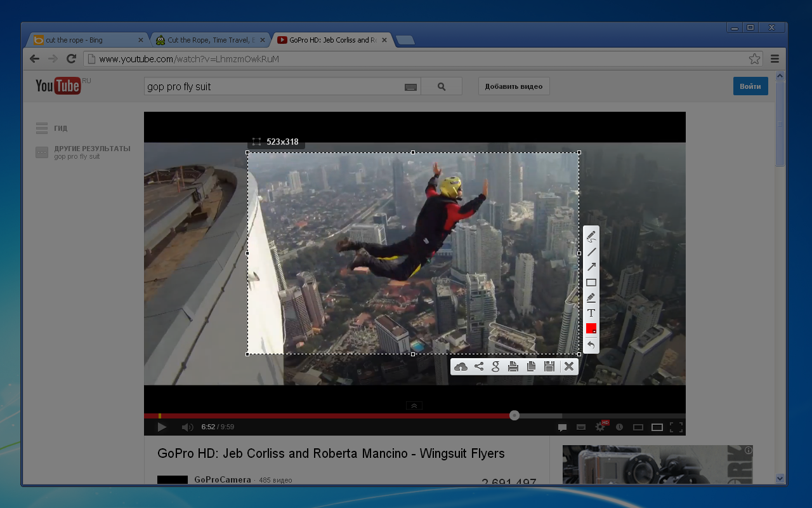Image resolution: width=812 pixels, height=508 pixels.
Task: Open the red color picker swatch
Action: tap(591, 328)
